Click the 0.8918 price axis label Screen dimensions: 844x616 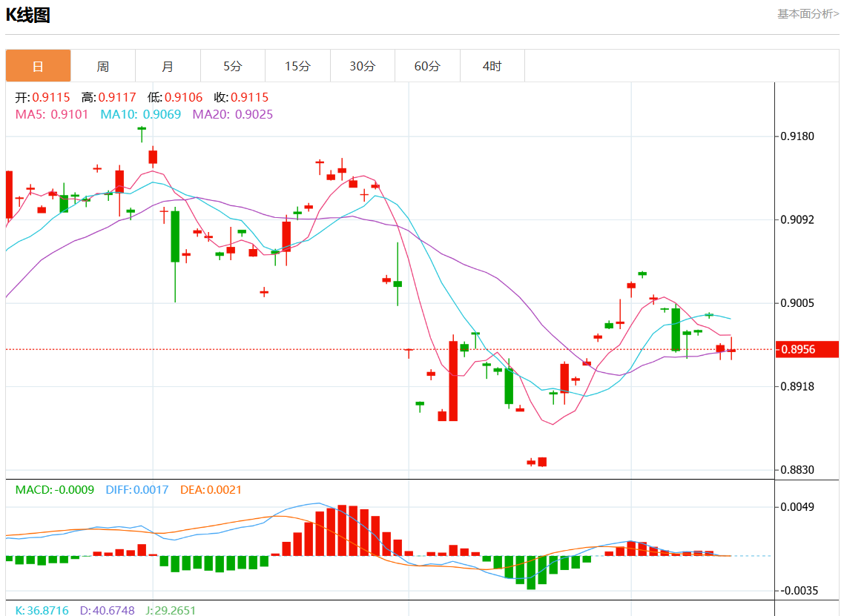797,386
